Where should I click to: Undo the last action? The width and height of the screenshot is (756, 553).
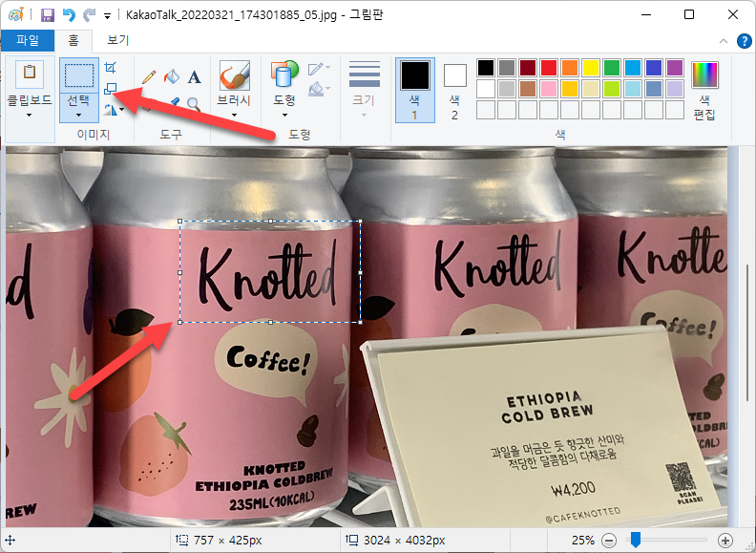[69, 15]
